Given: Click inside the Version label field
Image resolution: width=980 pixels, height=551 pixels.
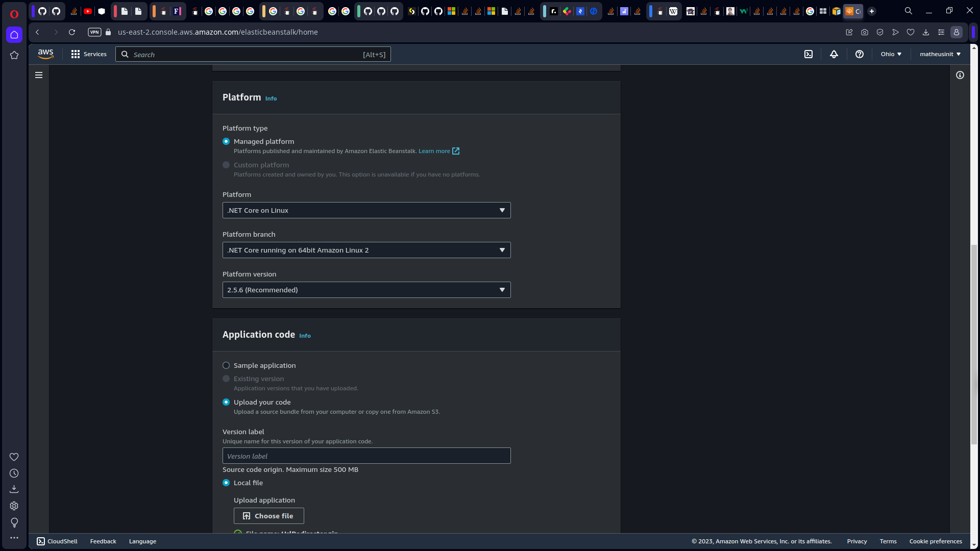Looking at the screenshot, I should click(366, 455).
